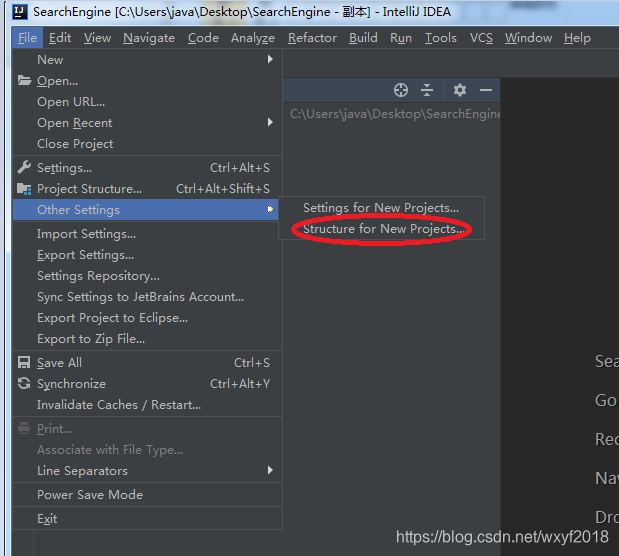The image size is (619, 556).
Task: Open the Build menu
Action: 363,38
